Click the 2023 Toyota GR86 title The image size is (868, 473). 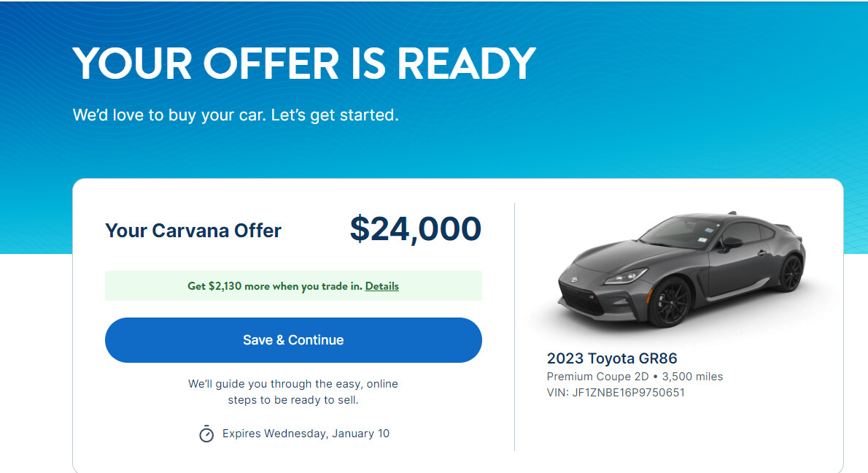[x=612, y=358]
